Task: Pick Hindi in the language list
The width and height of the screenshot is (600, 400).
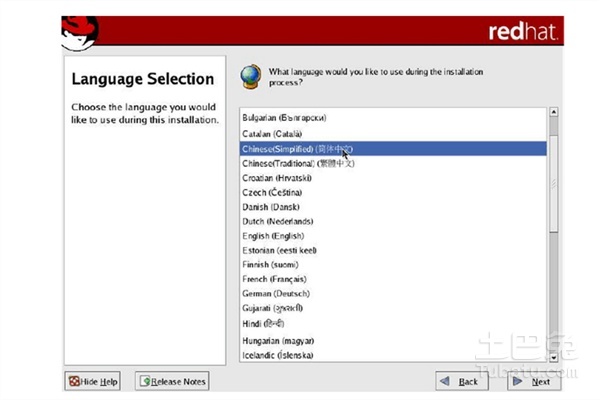Action: [x=393, y=324]
